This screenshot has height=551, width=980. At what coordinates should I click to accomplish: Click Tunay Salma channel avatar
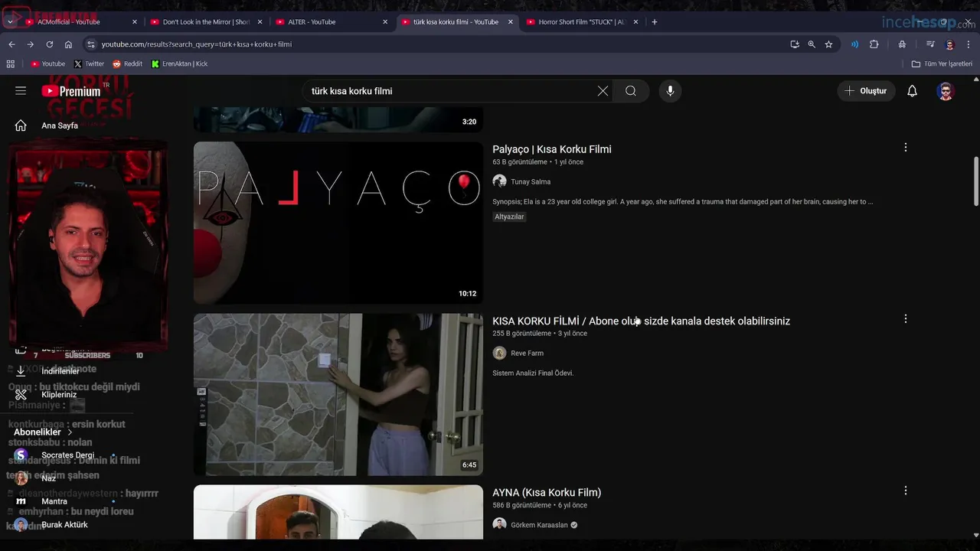(499, 181)
